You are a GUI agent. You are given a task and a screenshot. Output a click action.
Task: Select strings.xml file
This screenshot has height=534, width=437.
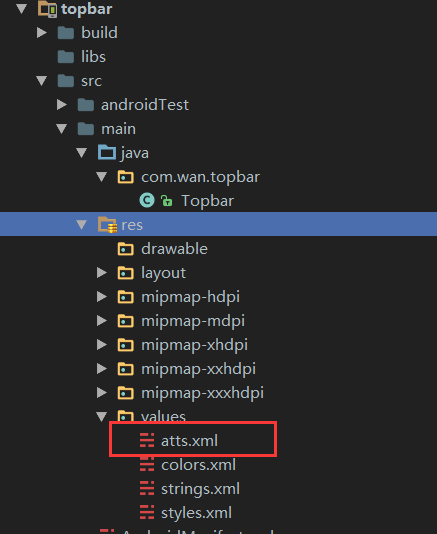click(200, 489)
